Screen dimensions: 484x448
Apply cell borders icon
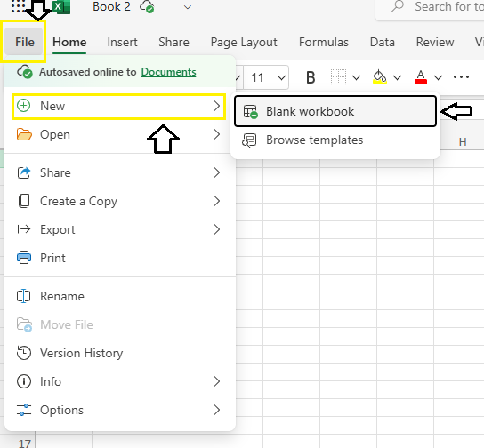click(x=338, y=77)
